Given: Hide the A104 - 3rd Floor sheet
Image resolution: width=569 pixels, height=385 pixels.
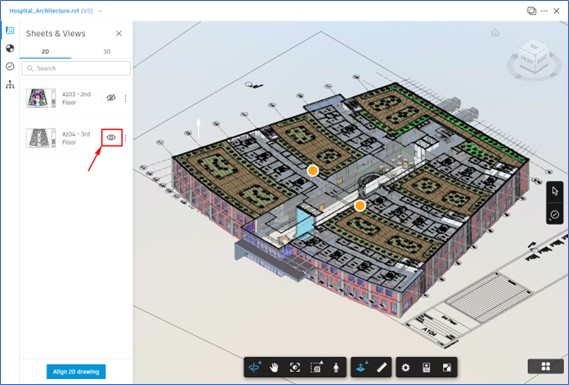Looking at the screenshot, I should tap(111, 138).
